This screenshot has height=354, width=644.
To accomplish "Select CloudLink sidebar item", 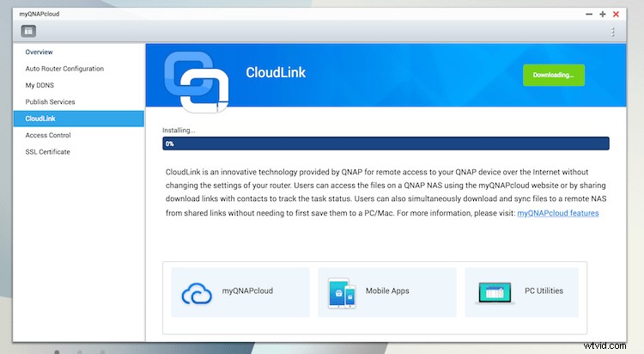I will click(78, 119).
